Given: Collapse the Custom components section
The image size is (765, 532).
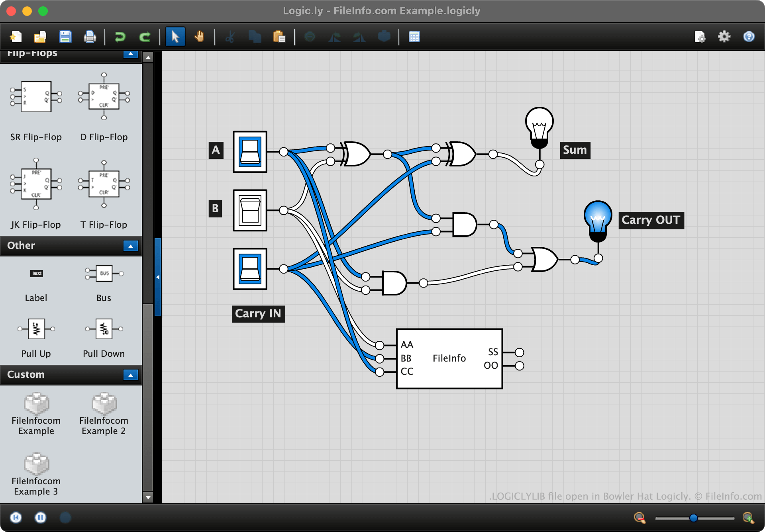Looking at the screenshot, I should point(130,375).
